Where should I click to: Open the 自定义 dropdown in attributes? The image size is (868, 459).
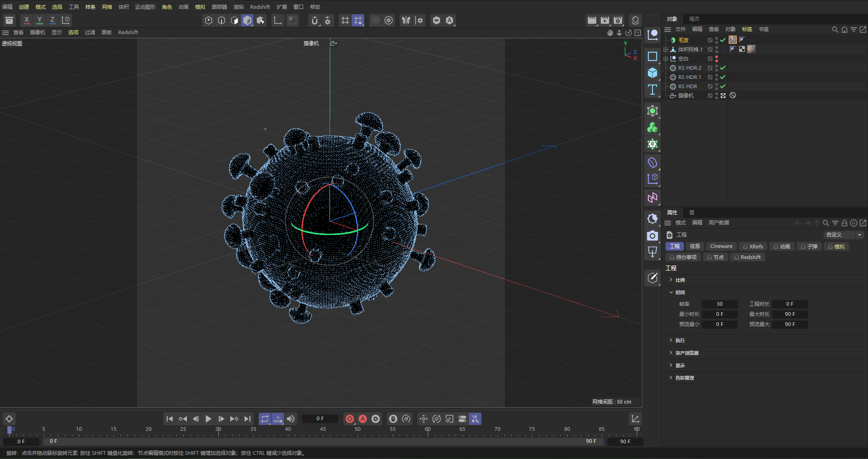click(x=844, y=235)
